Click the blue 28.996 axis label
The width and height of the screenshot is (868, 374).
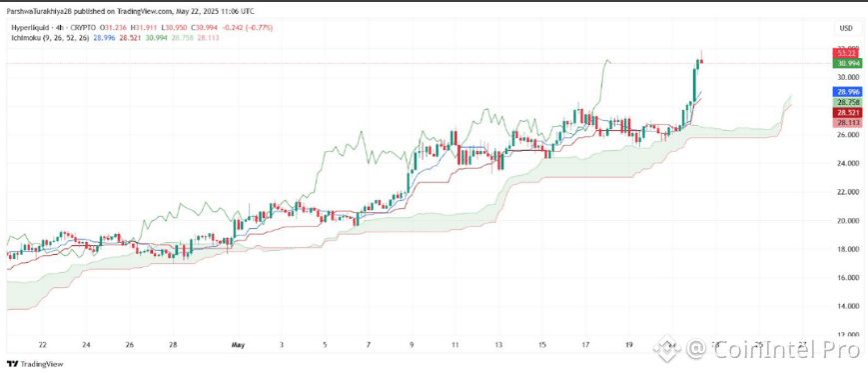(846, 92)
